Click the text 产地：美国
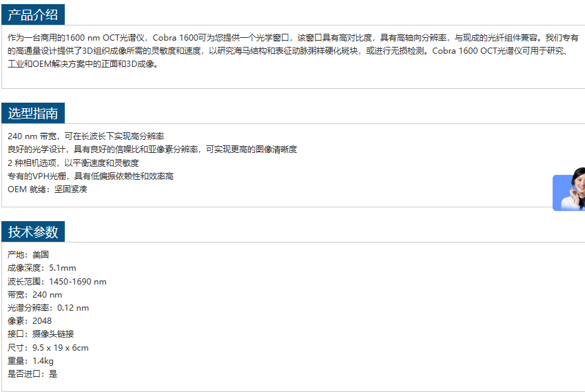The width and height of the screenshot is (585, 392). point(28,255)
